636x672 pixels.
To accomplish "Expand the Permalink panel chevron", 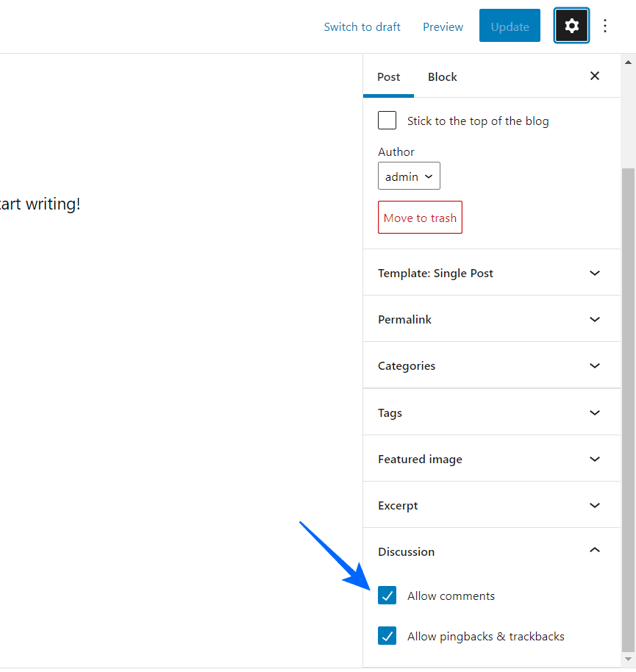I will coord(594,319).
